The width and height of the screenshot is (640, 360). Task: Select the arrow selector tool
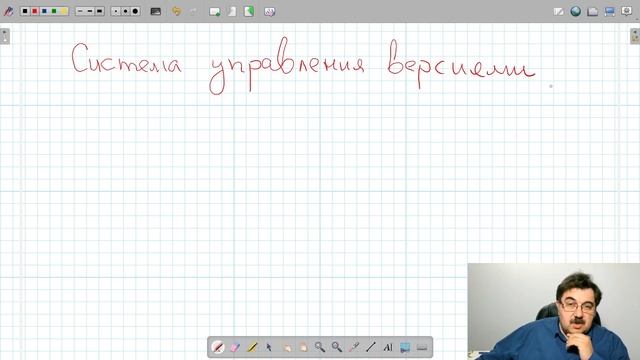[269, 347]
